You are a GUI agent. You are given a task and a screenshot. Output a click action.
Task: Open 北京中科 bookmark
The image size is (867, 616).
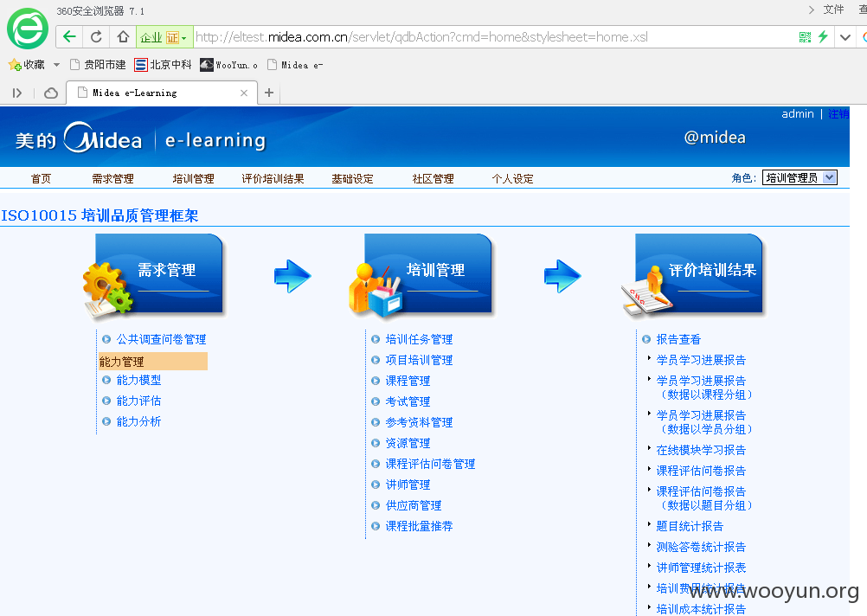point(163,65)
